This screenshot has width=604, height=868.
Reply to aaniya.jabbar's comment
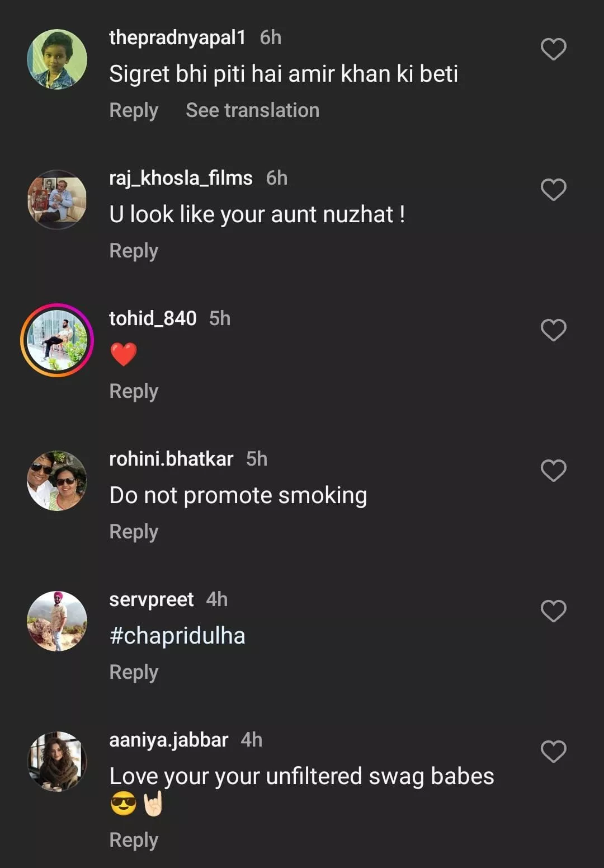point(134,840)
